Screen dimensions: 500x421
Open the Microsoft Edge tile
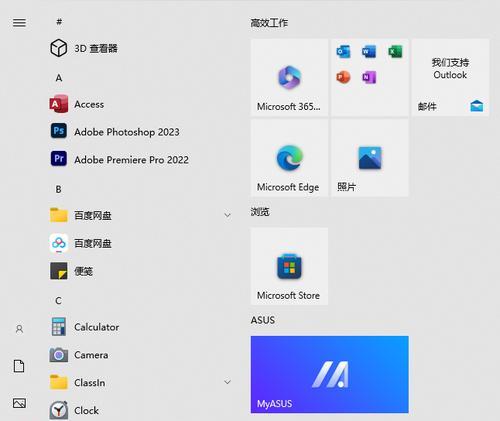click(289, 158)
